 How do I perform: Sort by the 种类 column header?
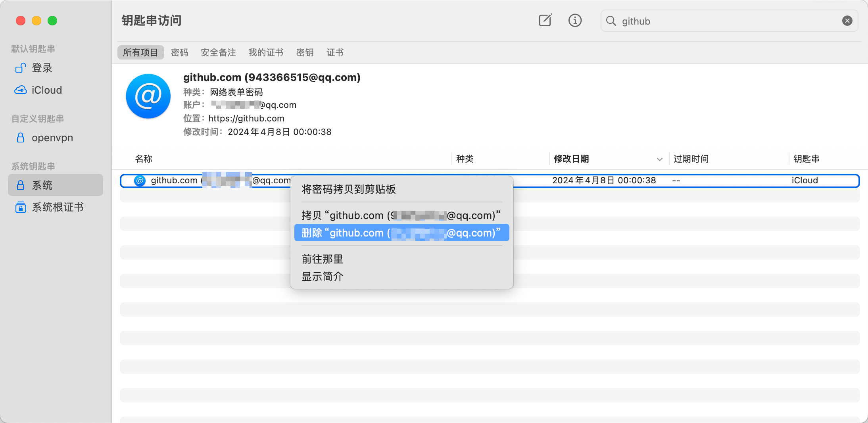point(465,159)
